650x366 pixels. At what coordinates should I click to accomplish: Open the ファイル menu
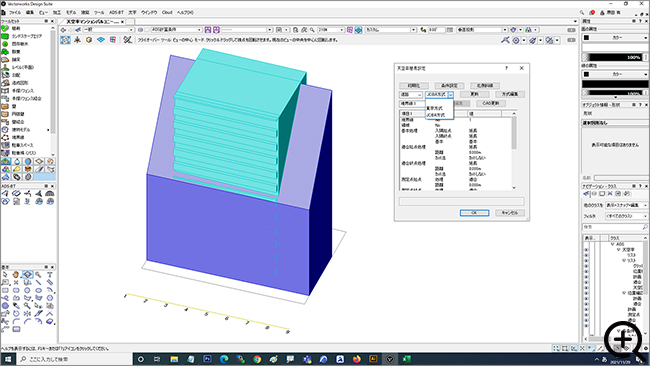point(15,12)
